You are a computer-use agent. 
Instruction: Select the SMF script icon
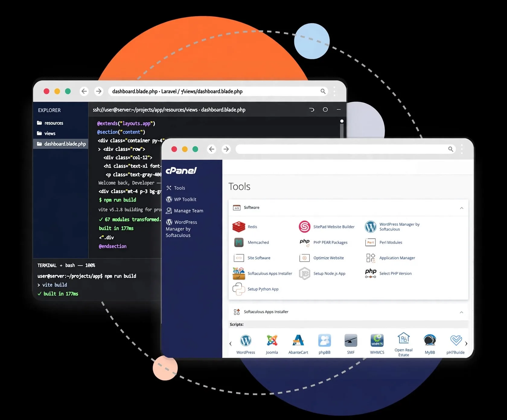(x=351, y=341)
